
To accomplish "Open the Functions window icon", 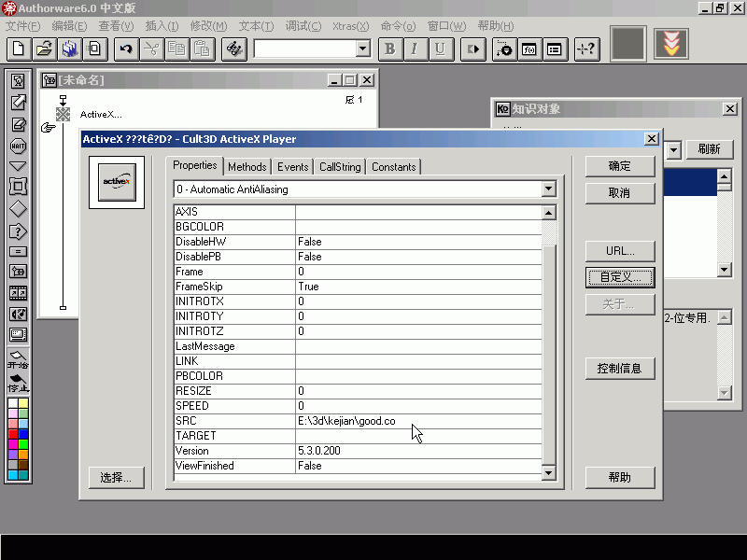I will click(529, 49).
